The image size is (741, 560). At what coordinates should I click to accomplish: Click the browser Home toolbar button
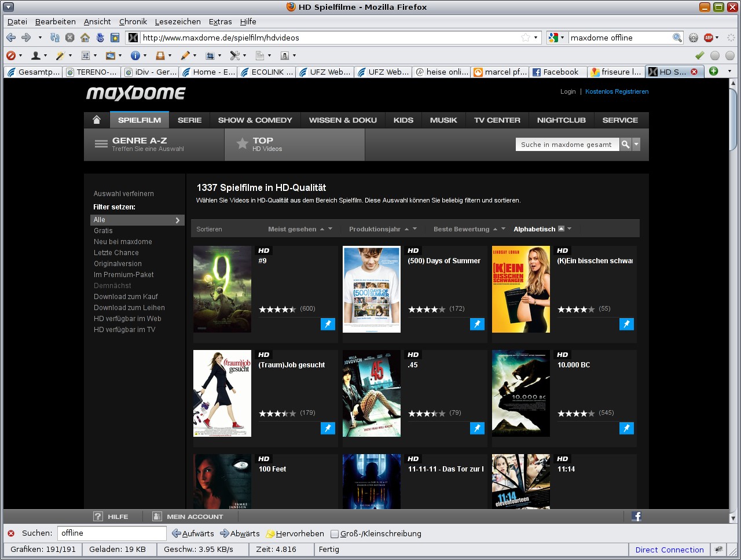point(85,38)
